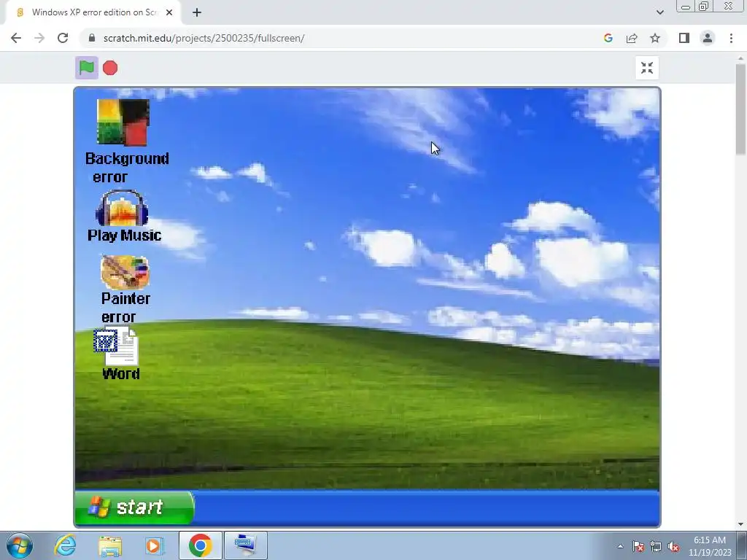The width and height of the screenshot is (747, 560).
Task: Close the Windows XP error edition tab
Action: click(169, 12)
